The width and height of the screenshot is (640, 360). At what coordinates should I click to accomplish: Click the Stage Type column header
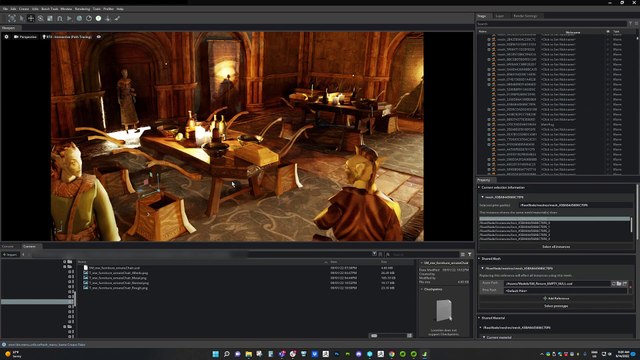(x=616, y=31)
